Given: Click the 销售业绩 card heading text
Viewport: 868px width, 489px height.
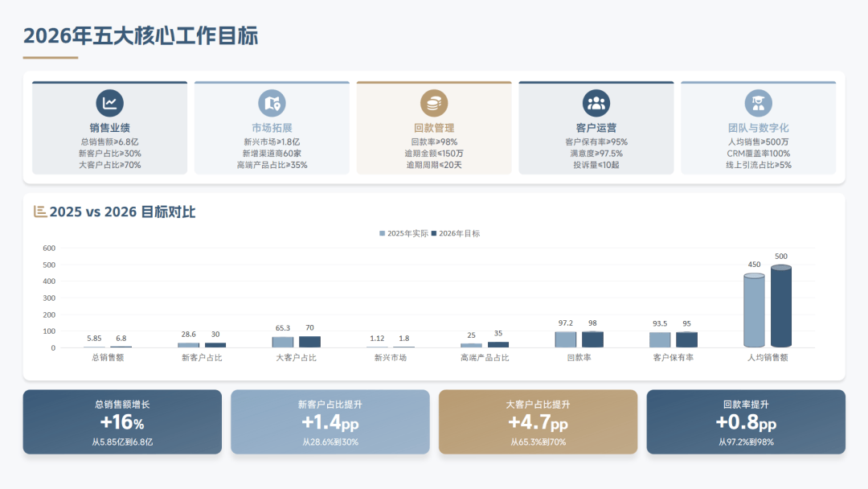Looking at the screenshot, I should tap(109, 128).
